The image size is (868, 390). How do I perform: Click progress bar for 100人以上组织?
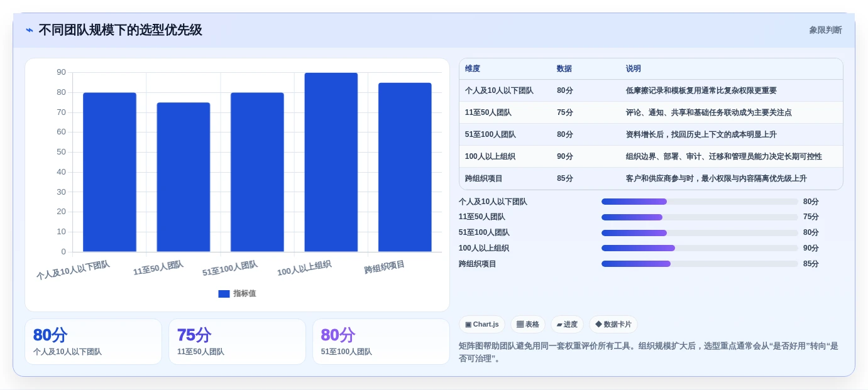tap(700, 248)
